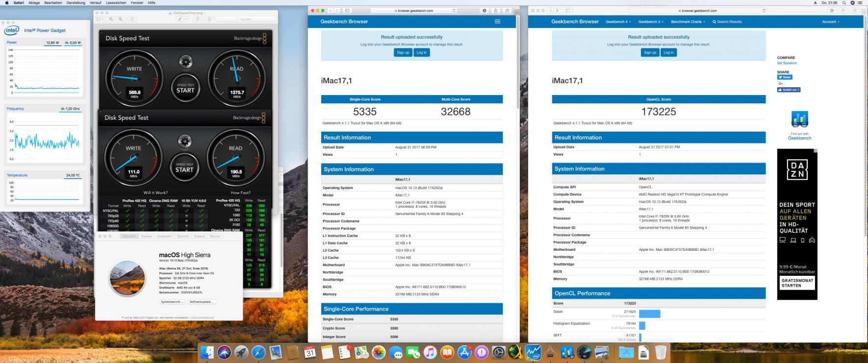This screenshot has height=363, width=868.
Task: Click Lizenzvereinbarung link in About This Mac
Action: tap(202, 318)
